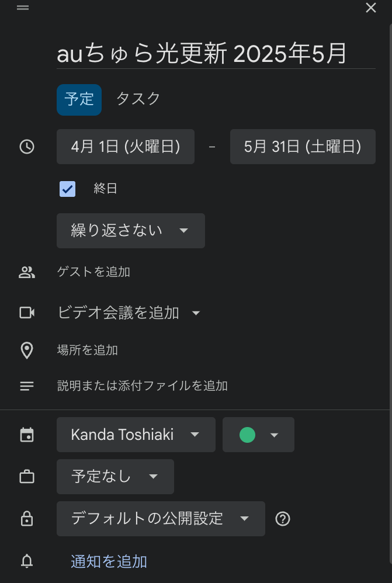Click the location pin icon
Image resolution: width=392 pixels, height=583 pixels.
coord(27,350)
